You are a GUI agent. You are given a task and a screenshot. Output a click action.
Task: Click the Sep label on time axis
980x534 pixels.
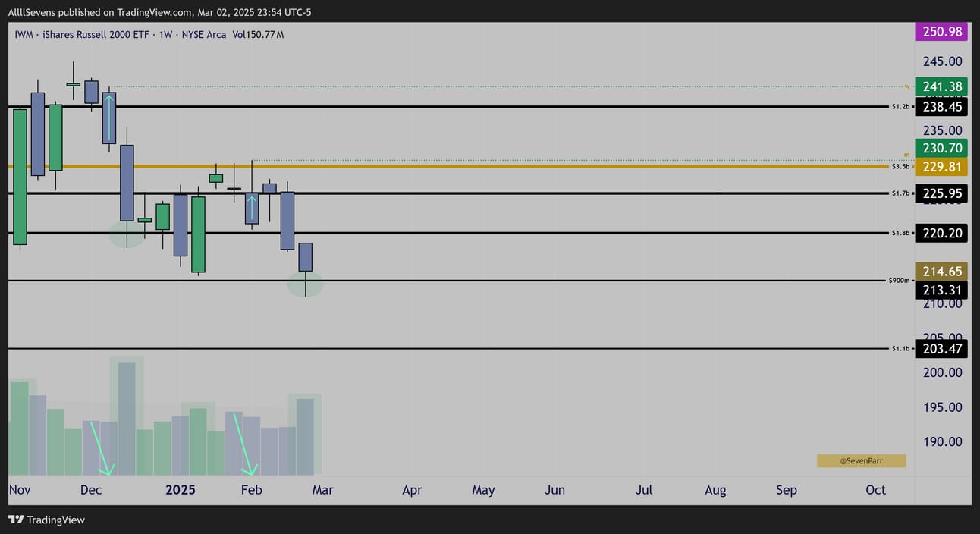787,490
